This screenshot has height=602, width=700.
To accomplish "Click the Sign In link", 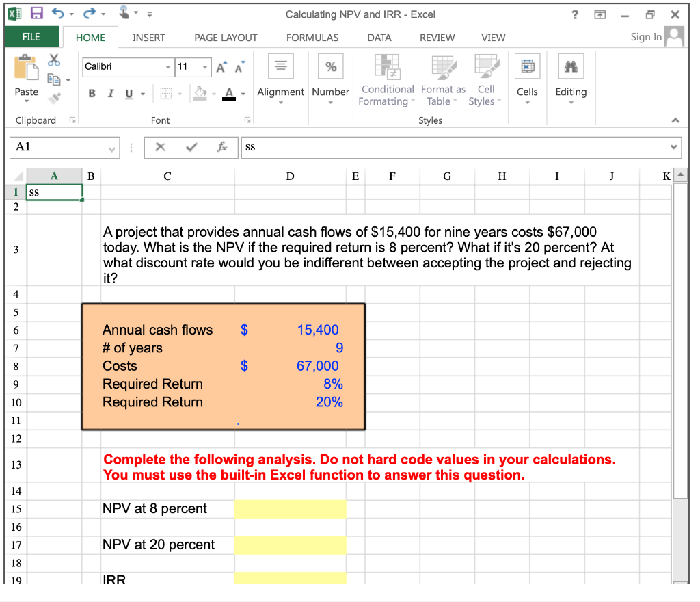I will [645, 37].
